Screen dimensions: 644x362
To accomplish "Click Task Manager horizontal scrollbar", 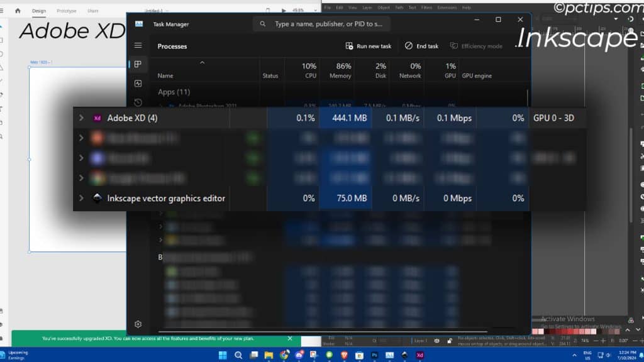I will (x=323, y=331).
